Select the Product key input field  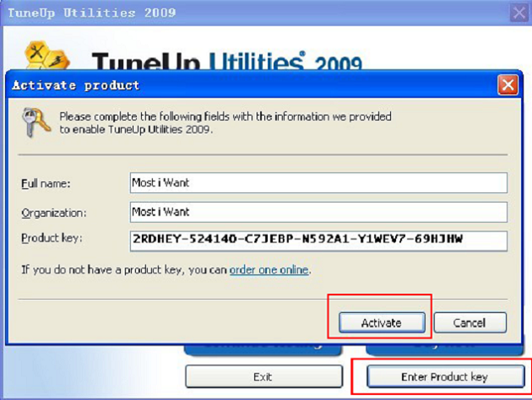[x=318, y=241]
